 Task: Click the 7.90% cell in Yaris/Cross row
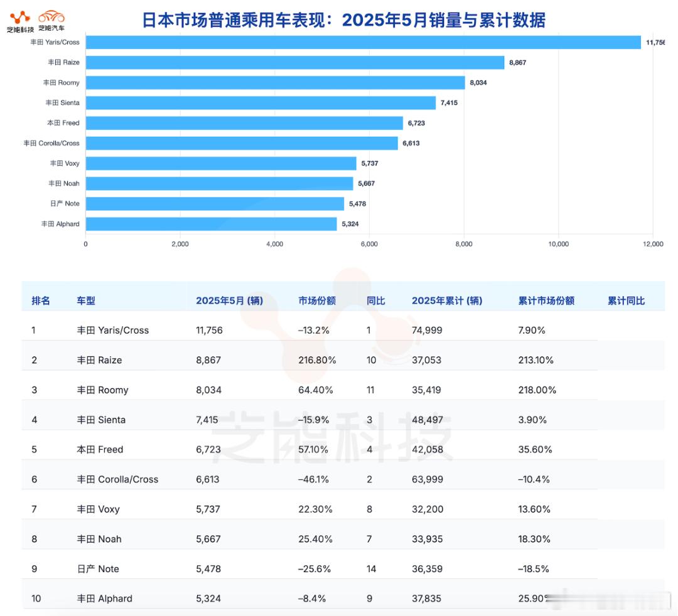point(532,331)
